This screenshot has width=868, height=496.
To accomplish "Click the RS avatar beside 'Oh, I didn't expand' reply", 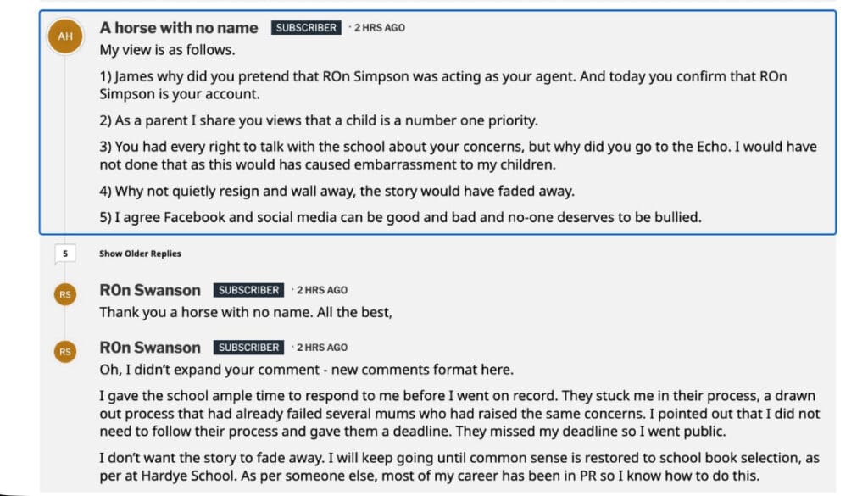I will click(x=66, y=351).
